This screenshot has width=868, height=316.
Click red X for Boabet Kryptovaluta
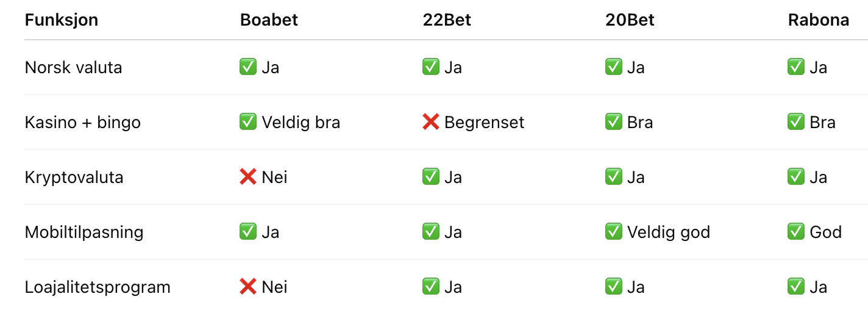[x=248, y=177]
